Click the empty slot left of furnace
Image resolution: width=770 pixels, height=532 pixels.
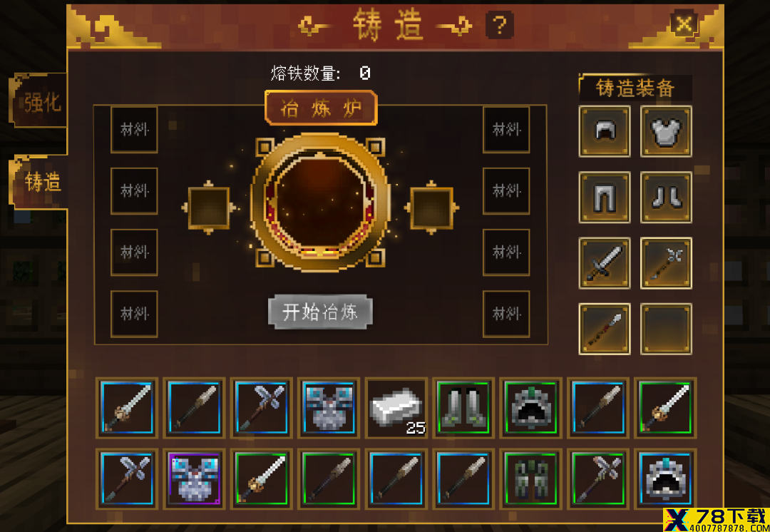tap(209, 208)
